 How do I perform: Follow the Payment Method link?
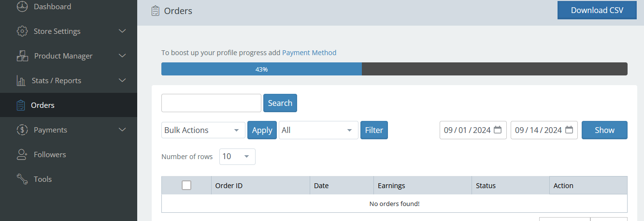coord(309,53)
